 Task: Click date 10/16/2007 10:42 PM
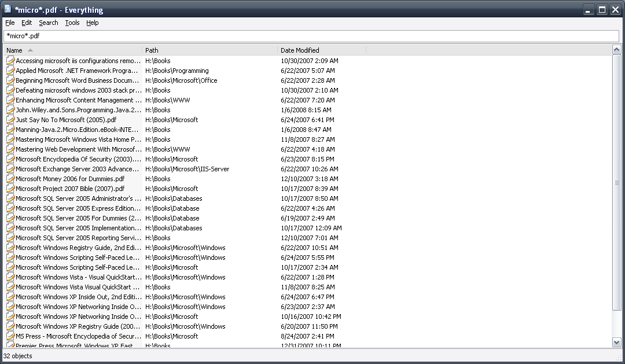311,317
